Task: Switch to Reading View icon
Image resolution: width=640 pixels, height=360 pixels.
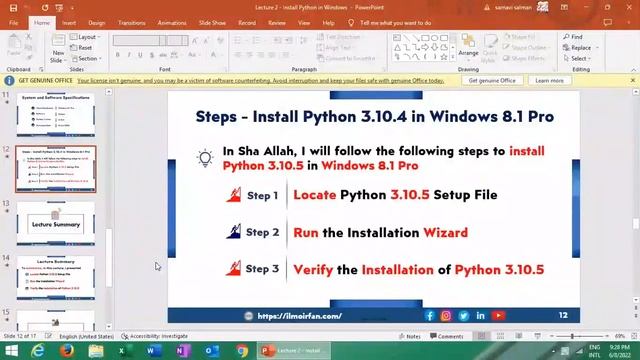Action: [x=519, y=336]
